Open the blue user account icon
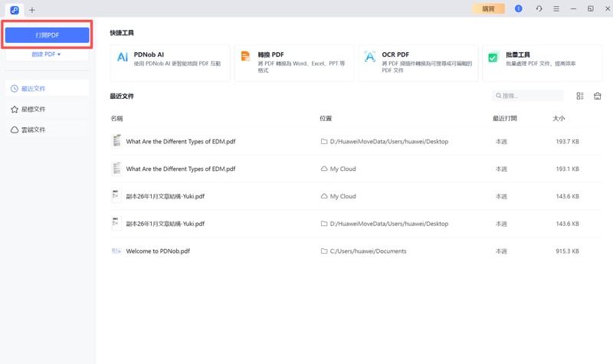Image resolution: width=613 pixels, height=364 pixels. click(x=518, y=9)
